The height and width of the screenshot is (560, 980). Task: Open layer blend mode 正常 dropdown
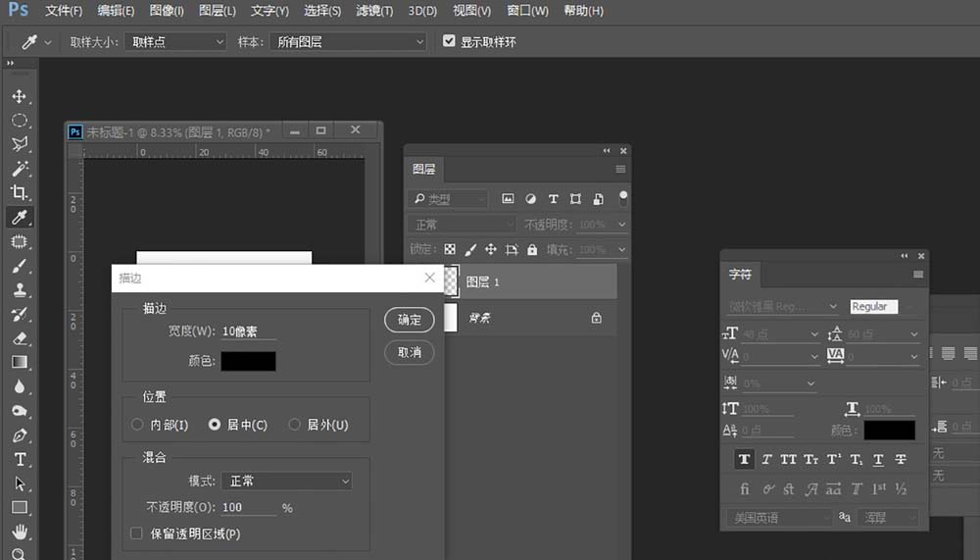click(x=462, y=224)
